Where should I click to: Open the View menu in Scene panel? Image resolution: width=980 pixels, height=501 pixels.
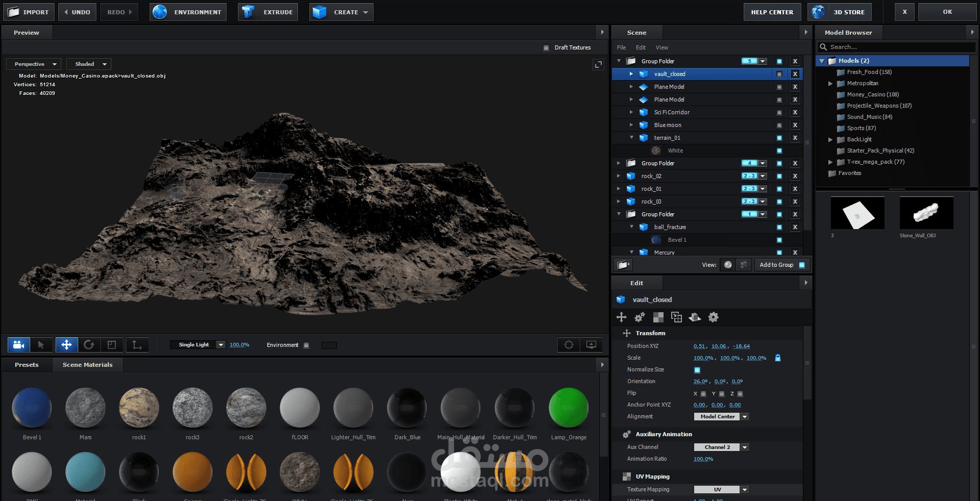[x=661, y=47]
